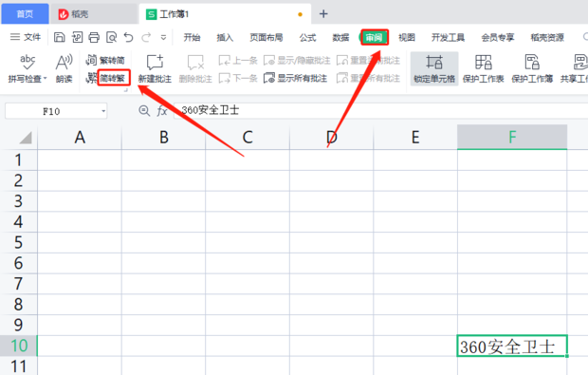
Task: Click the fx insert function icon
Action: [162, 111]
